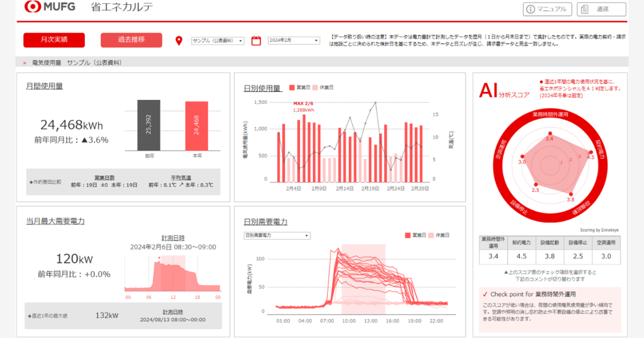Click the 空調運用 score cell showing 3.0
The image size is (644, 338).
pos(606,256)
